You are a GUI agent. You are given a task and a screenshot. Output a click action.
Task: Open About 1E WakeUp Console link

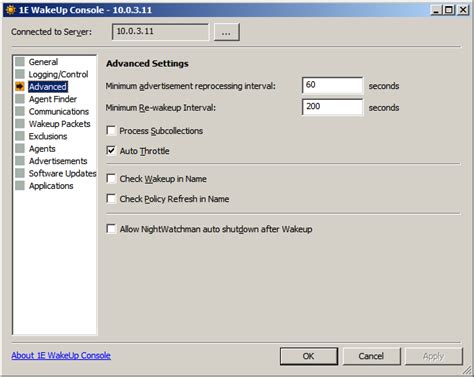pyautogui.click(x=61, y=355)
